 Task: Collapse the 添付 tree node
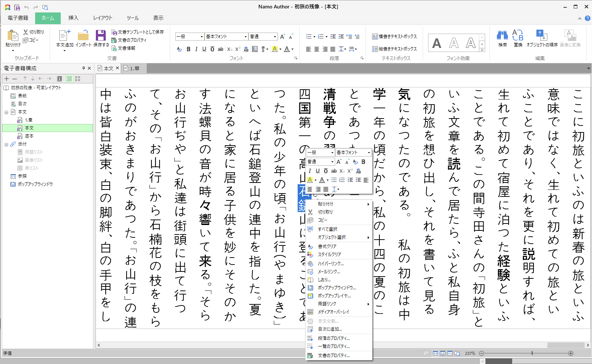coord(7,144)
